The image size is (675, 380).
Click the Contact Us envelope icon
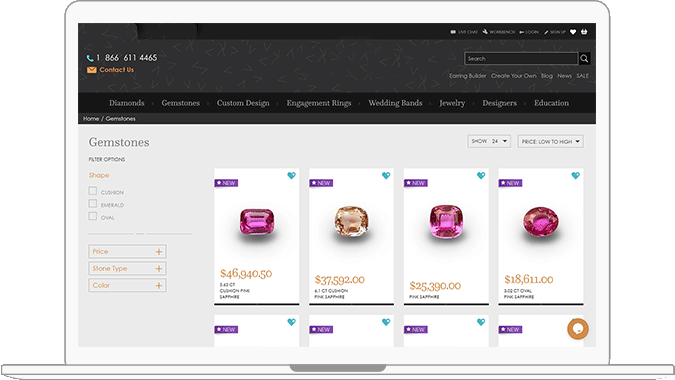91,70
